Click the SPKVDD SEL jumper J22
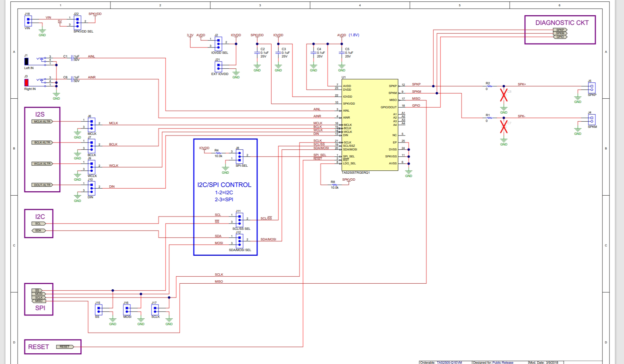624x364 pixels. coord(77,23)
